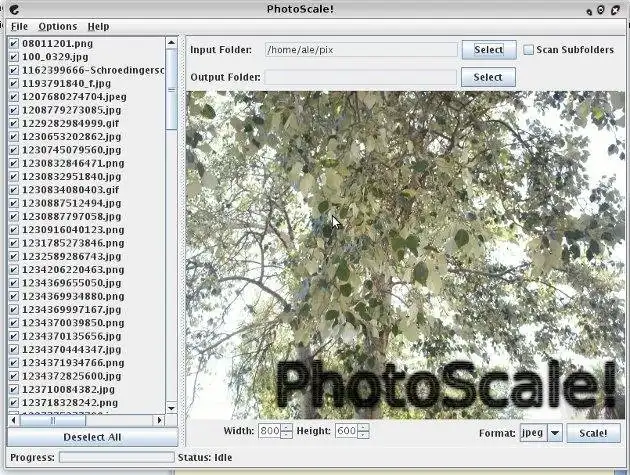The width and height of the screenshot is (630, 475).
Task: Decrease the Height spinner value
Action: pyautogui.click(x=363, y=435)
